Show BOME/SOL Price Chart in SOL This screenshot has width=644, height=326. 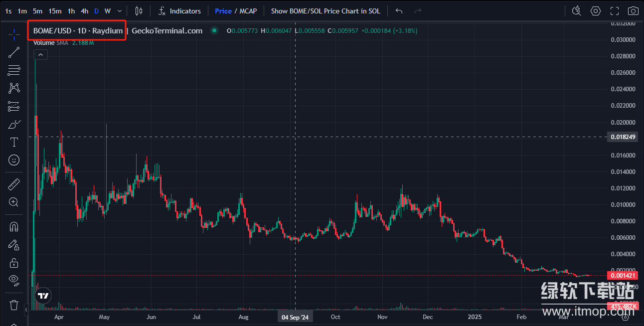[x=325, y=11]
